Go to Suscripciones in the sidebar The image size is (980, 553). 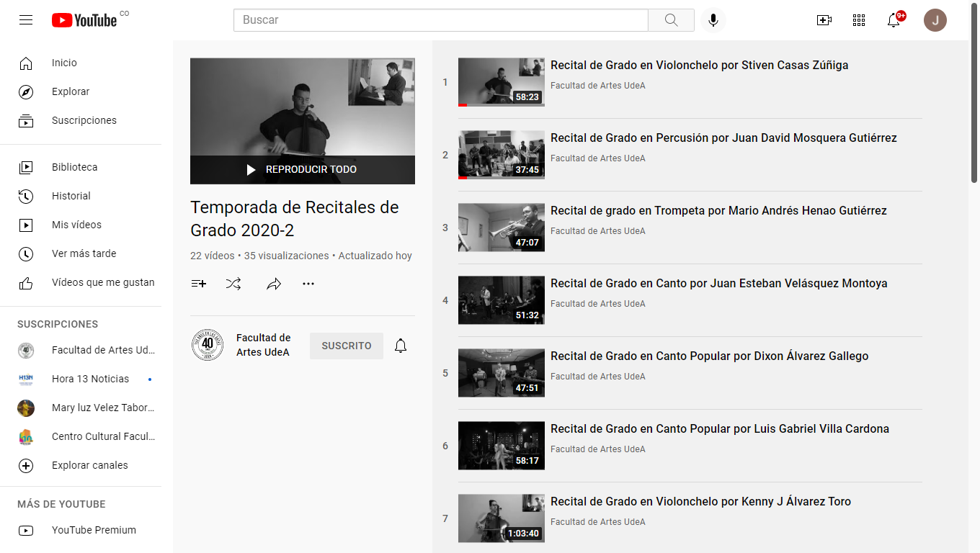click(x=84, y=120)
